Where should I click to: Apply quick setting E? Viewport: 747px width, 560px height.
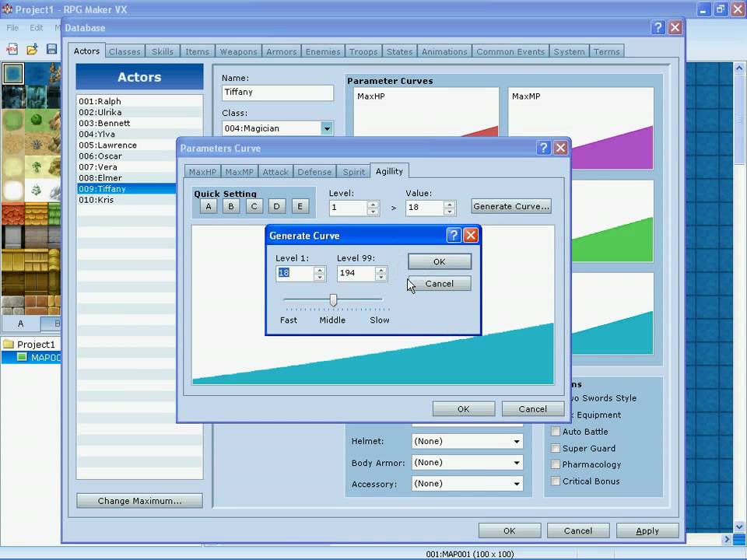coord(300,206)
